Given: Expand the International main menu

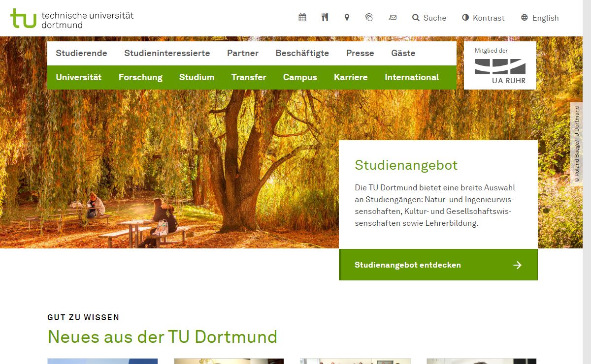Looking at the screenshot, I should click(412, 77).
